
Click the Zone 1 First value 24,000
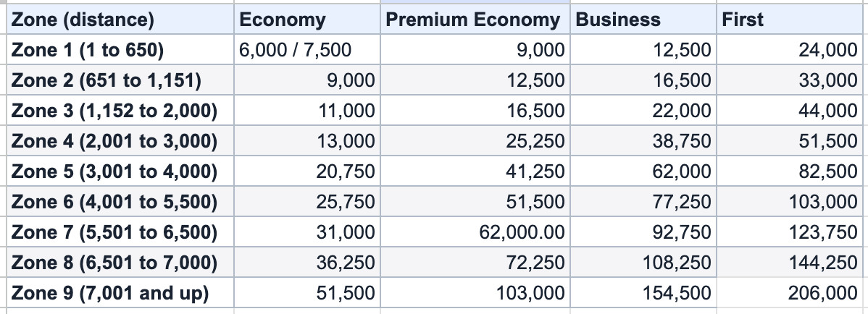tap(792, 49)
